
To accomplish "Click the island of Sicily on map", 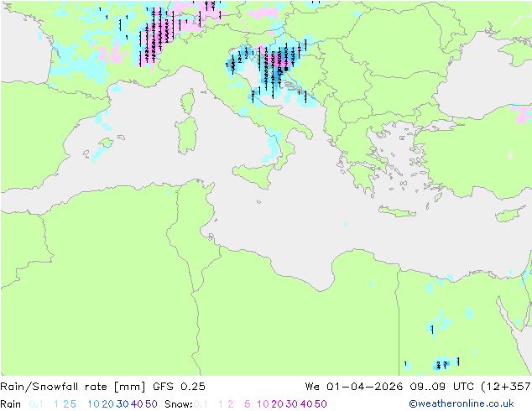I will 253,175.
